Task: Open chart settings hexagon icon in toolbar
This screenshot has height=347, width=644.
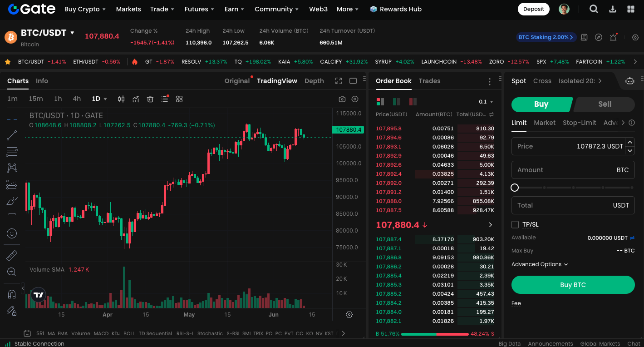Action: coord(355,99)
